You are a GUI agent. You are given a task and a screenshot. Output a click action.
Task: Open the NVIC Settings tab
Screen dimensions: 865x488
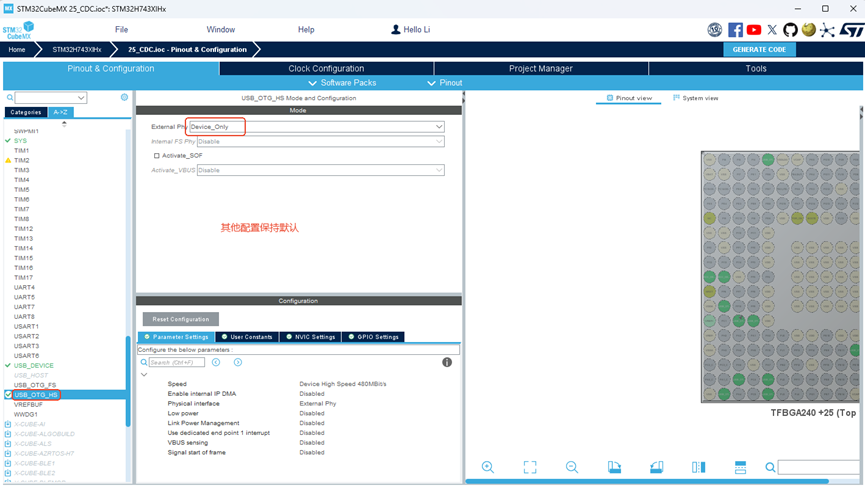(311, 337)
